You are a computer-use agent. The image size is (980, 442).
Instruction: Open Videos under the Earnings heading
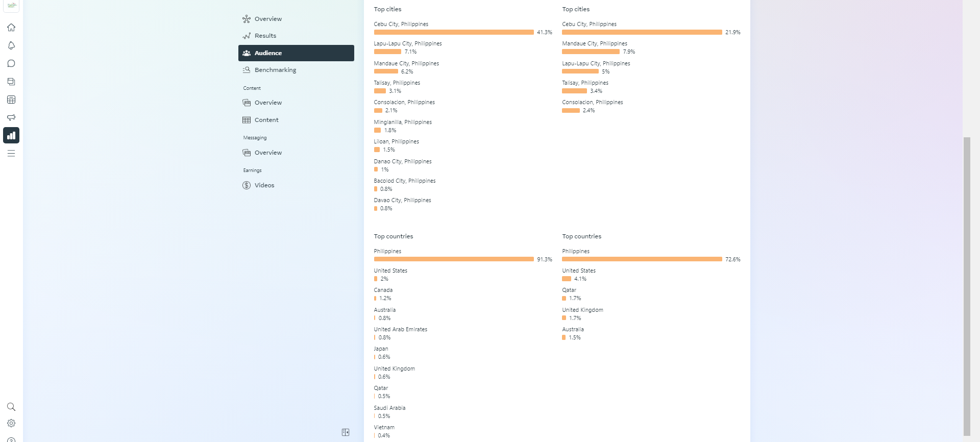point(296,185)
